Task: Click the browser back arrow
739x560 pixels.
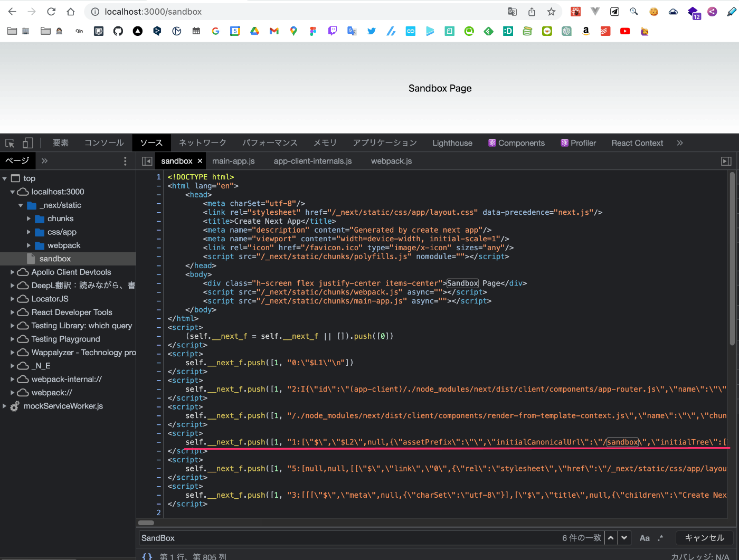Action: 13,12
